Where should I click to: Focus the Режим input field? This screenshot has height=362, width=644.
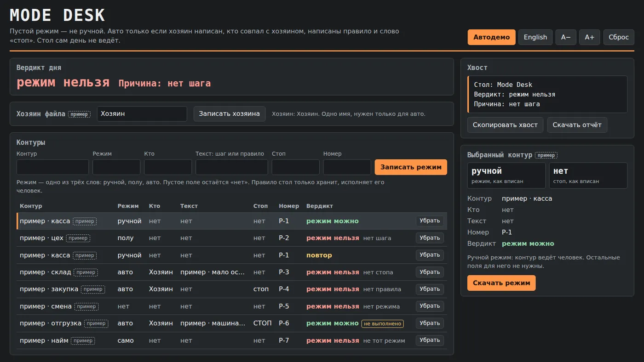tap(116, 167)
